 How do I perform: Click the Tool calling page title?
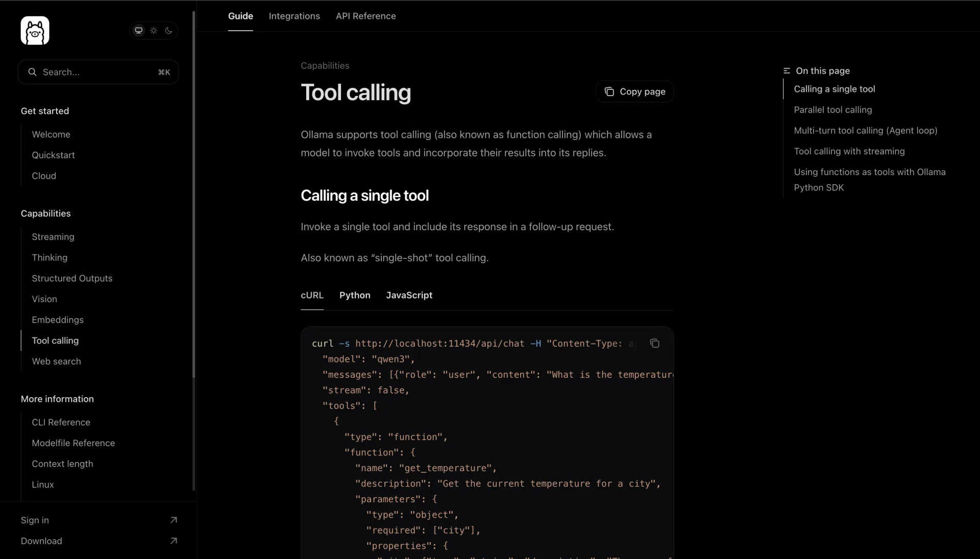[x=356, y=92]
